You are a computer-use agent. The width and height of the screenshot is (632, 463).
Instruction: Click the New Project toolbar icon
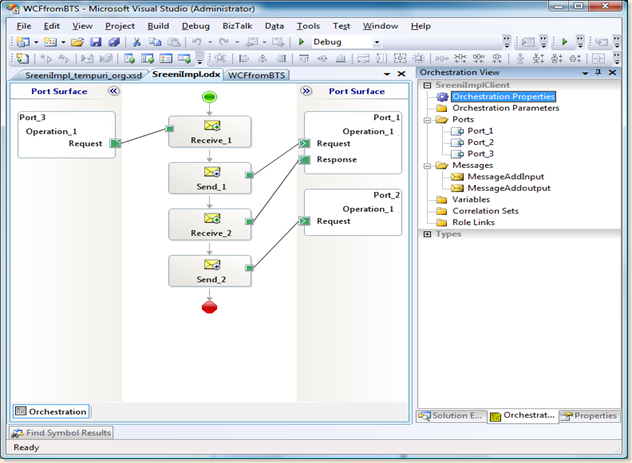click(x=23, y=42)
